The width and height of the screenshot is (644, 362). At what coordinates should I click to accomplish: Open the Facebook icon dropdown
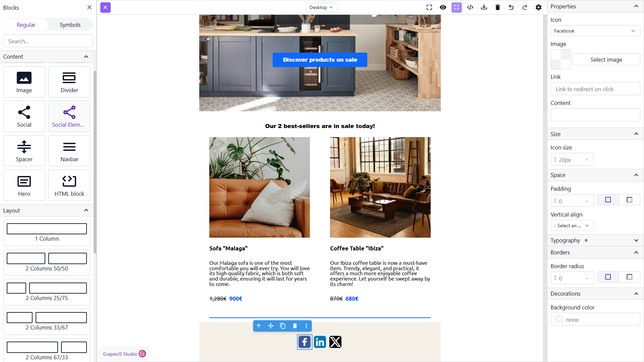tap(595, 31)
